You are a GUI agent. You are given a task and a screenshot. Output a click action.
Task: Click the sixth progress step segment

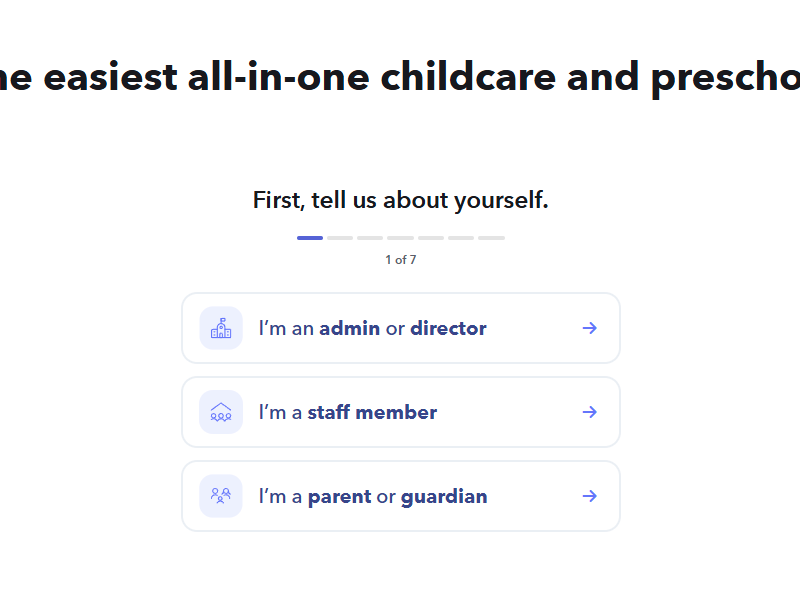coord(461,238)
